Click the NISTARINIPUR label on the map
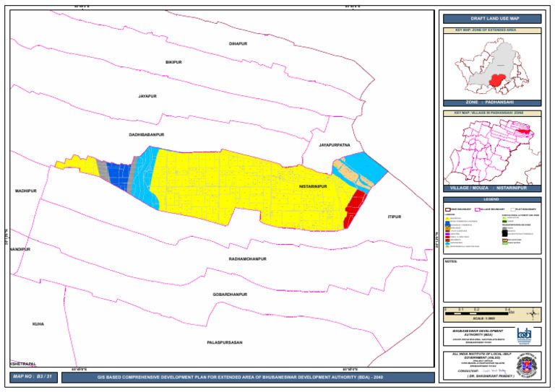This screenshot has width=555, height=392. pyautogui.click(x=313, y=186)
